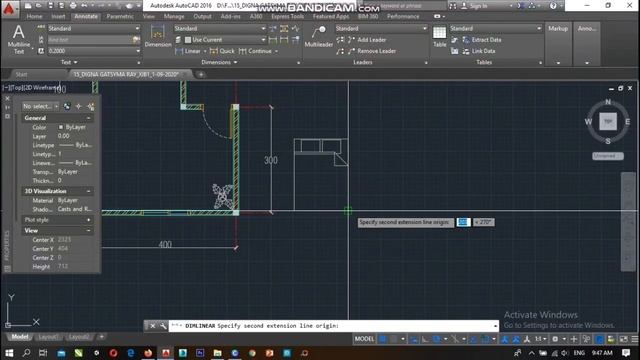Switch to the Insert ribbon tab

coord(58,16)
